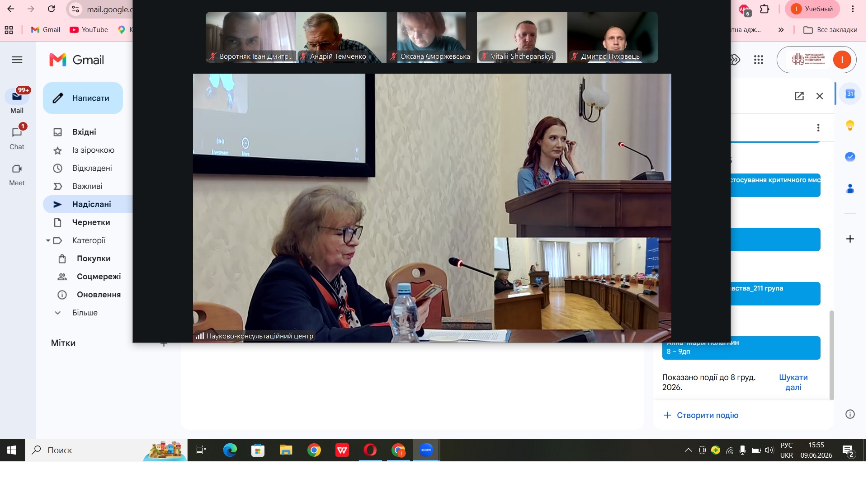Open Google Keep lightbulb icon
868x488 pixels.
coord(850,125)
